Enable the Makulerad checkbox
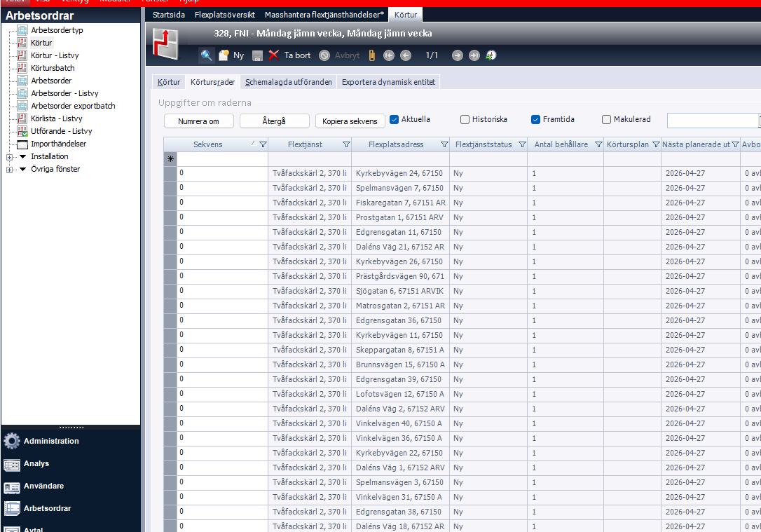The height and width of the screenshot is (532, 761). pos(607,120)
